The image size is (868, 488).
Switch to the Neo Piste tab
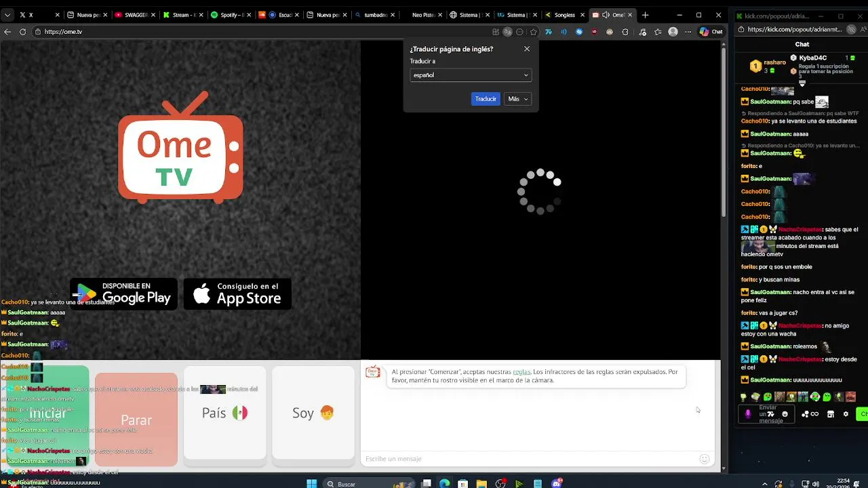[x=423, y=15]
